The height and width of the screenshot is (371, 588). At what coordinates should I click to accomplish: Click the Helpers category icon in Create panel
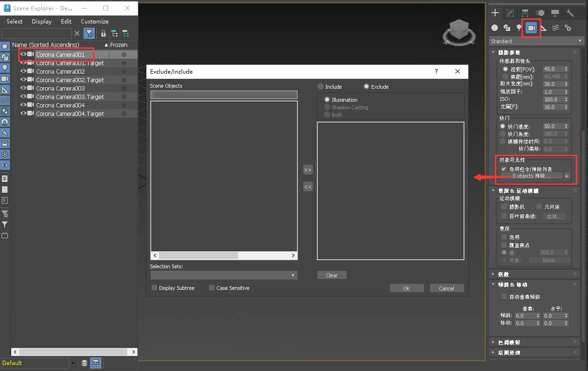[543, 28]
